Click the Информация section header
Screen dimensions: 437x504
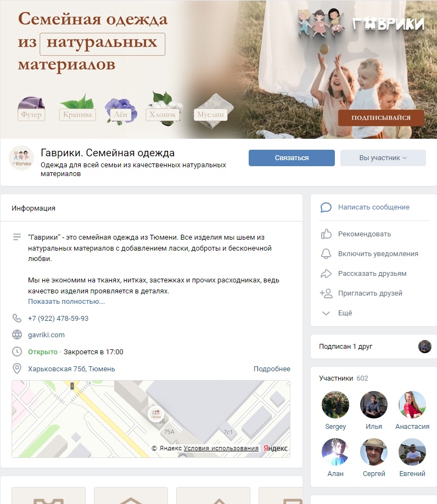click(x=33, y=208)
